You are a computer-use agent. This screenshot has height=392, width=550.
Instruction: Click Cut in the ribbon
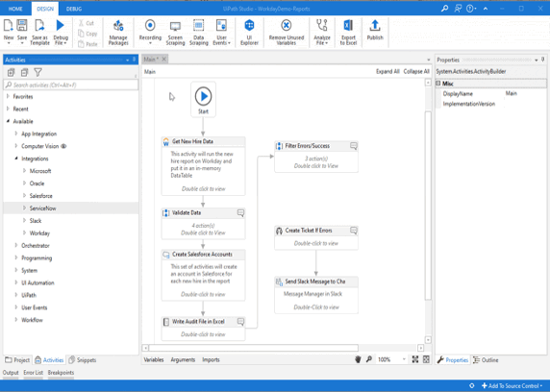coord(87,23)
